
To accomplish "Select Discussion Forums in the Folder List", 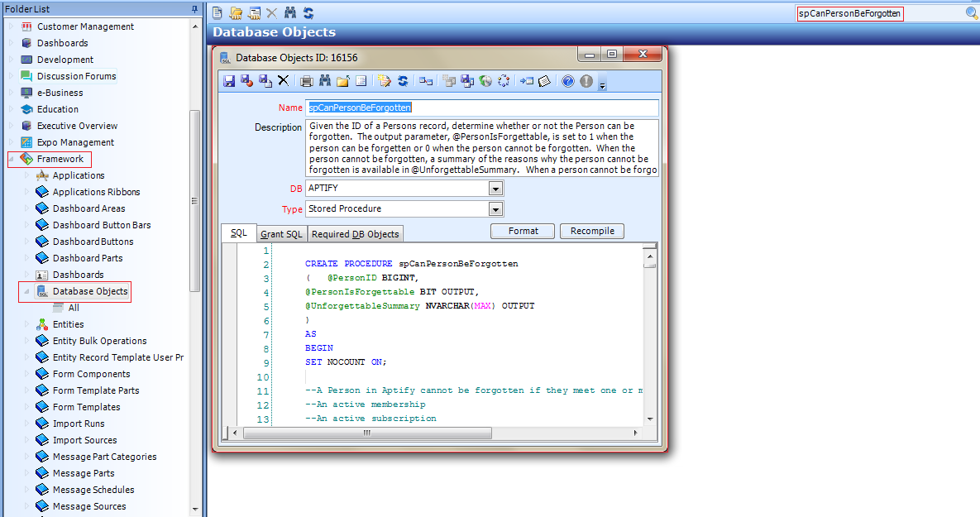I will [x=76, y=76].
